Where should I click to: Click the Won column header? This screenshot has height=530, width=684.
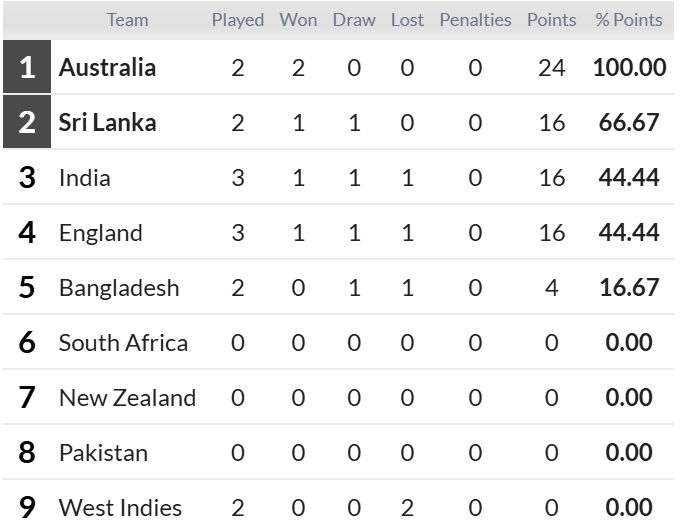click(298, 20)
